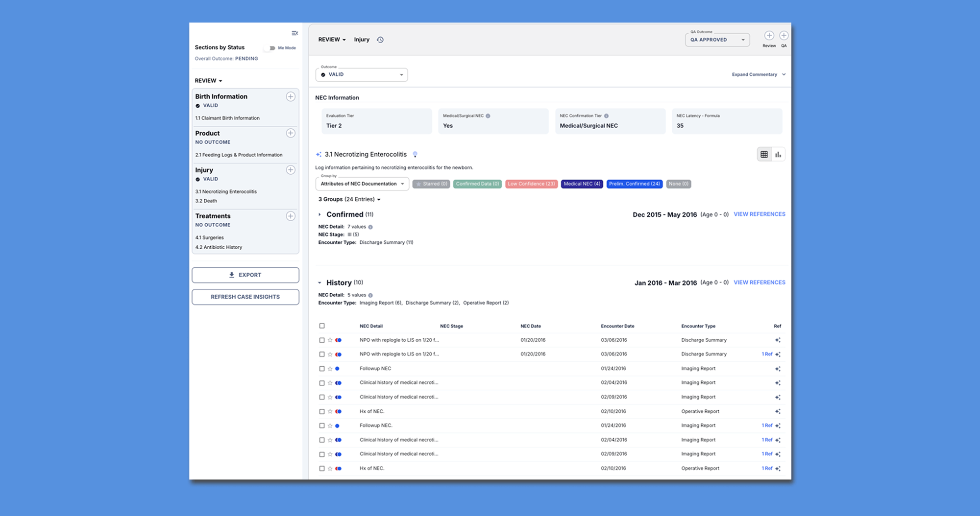
Task: Open 1 Ref link on second NPO row
Action: coord(767,354)
